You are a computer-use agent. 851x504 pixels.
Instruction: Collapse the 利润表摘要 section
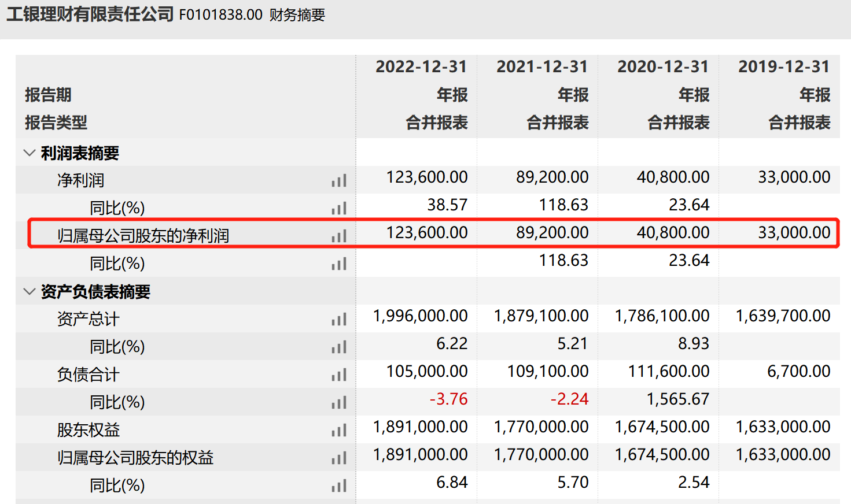pyautogui.click(x=29, y=153)
